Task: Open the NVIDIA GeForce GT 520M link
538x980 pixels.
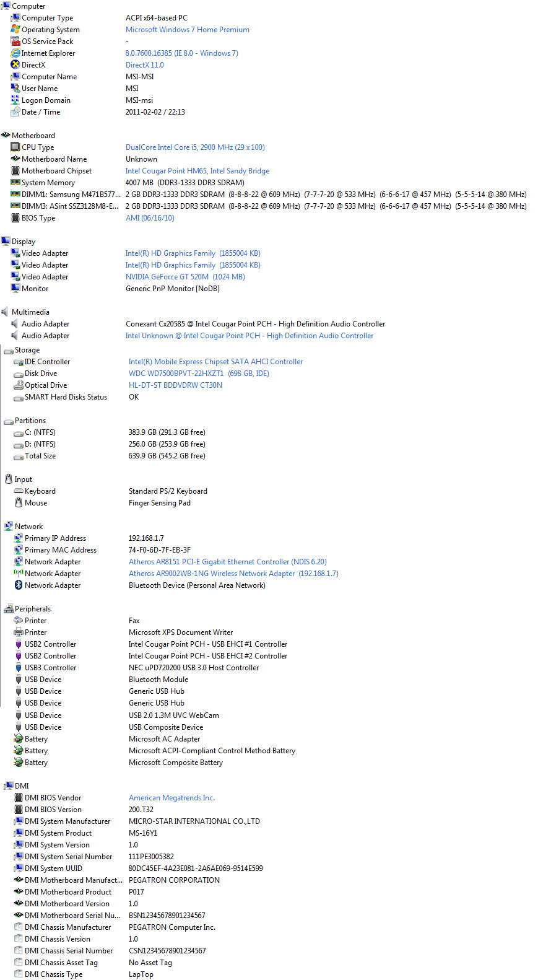Action: [x=185, y=277]
